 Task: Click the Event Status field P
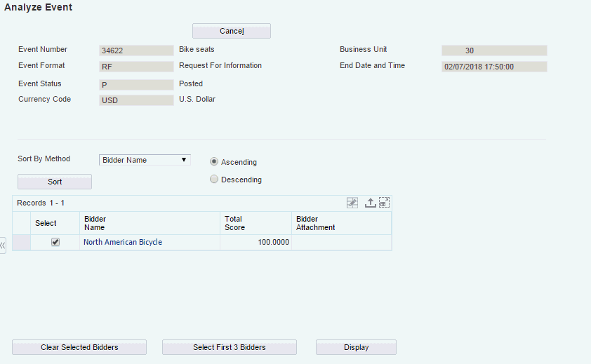coord(136,85)
